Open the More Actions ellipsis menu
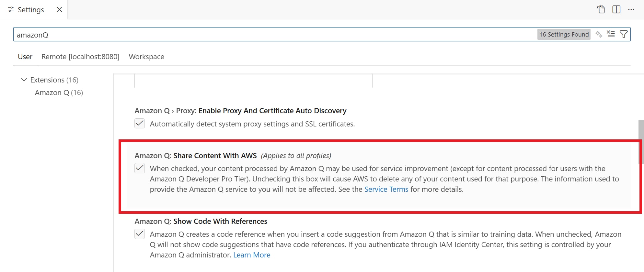The image size is (644, 272). (631, 9)
